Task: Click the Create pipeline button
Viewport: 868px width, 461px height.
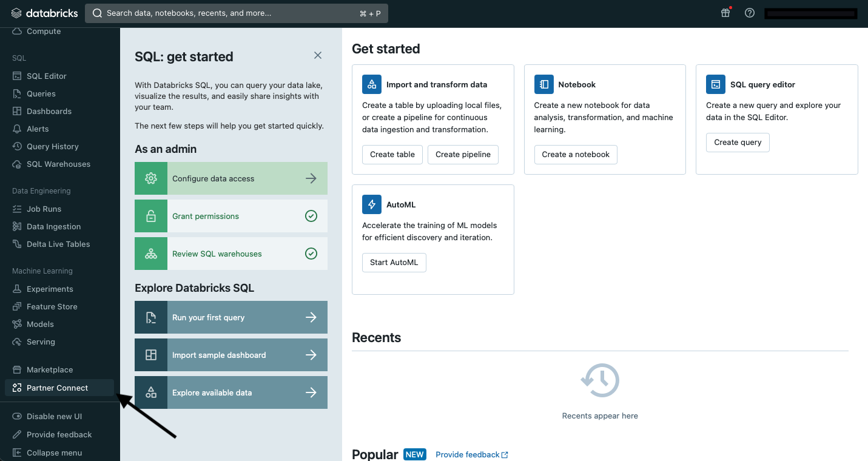Action: tap(463, 155)
